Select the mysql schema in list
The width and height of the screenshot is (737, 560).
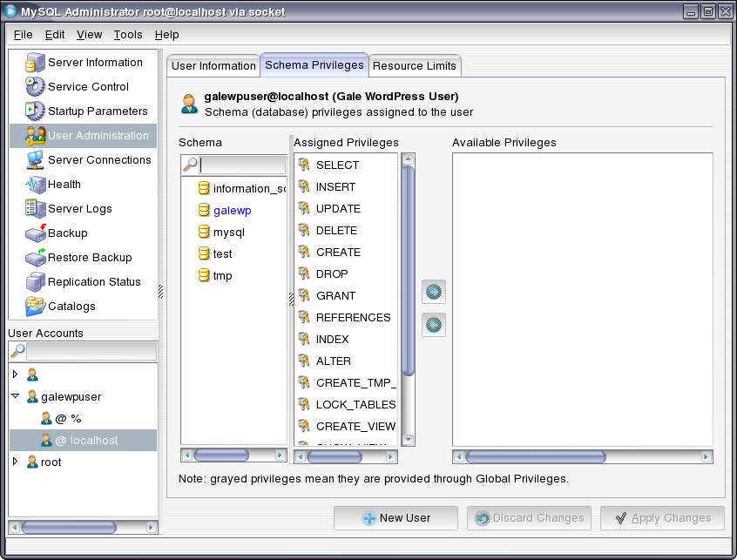click(229, 233)
